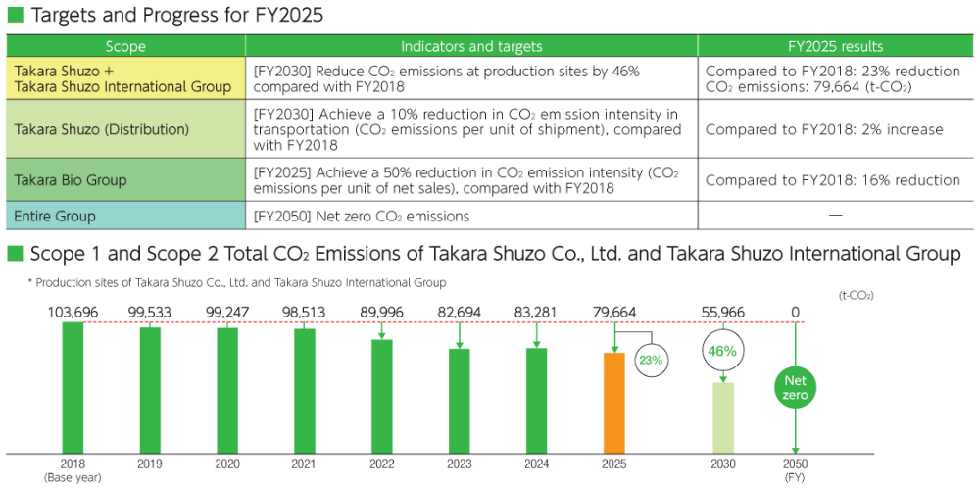Click the 50% emission intensity per net sales target
The width and height of the screenshot is (980, 488).
[466, 180]
